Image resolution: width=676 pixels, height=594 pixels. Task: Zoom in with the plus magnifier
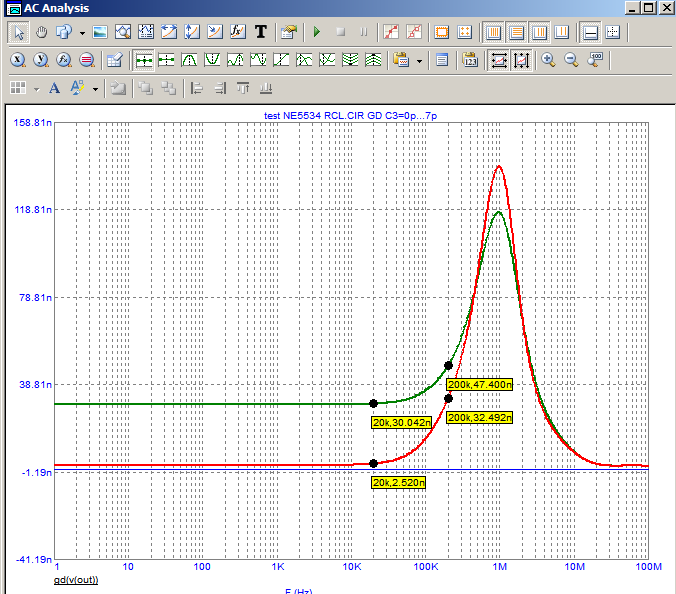[548, 60]
